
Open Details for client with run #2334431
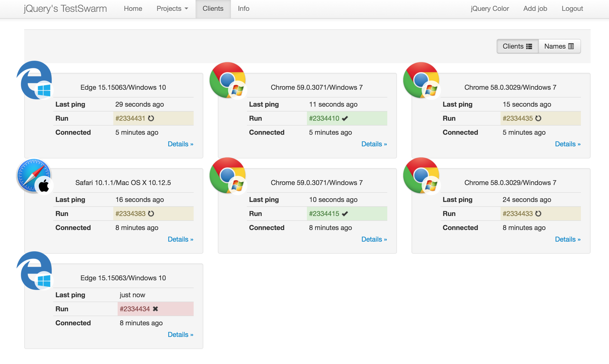pos(180,144)
